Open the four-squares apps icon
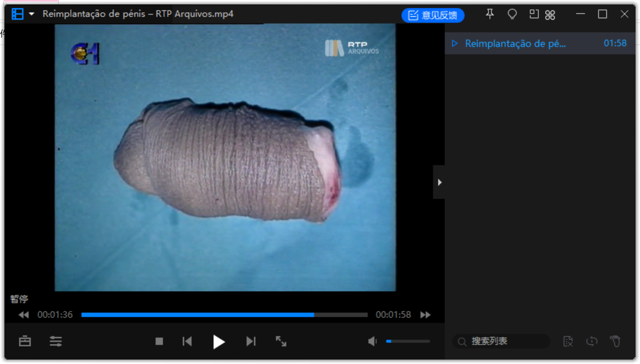This screenshot has height=364, width=640. [x=550, y=15]
